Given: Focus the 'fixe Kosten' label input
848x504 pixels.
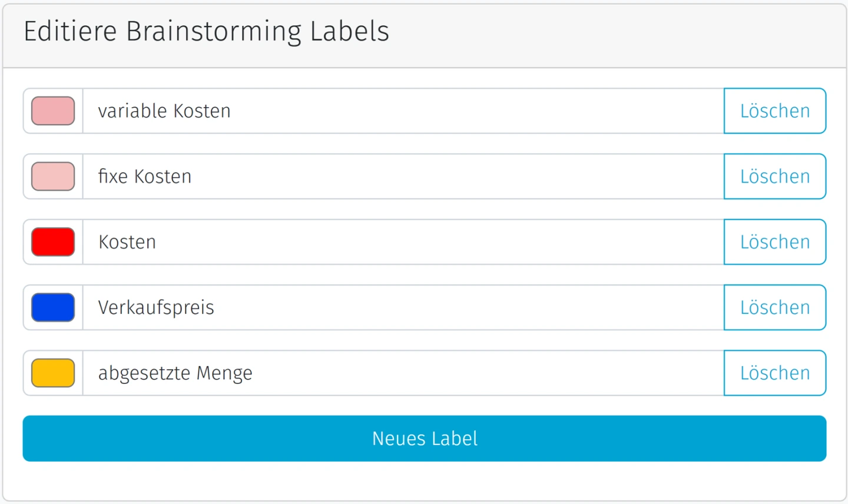Looking at the screenshot, I should click(x=403, y=177).
